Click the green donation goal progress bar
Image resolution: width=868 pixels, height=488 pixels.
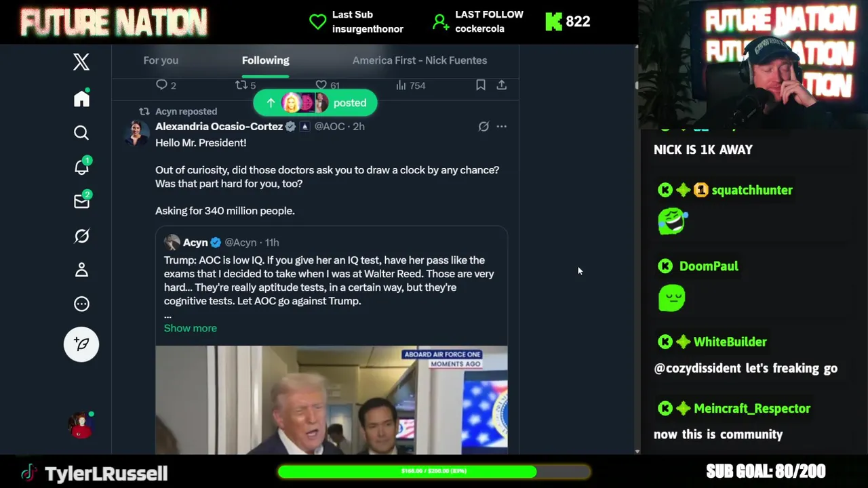click(x=434, y=471)
